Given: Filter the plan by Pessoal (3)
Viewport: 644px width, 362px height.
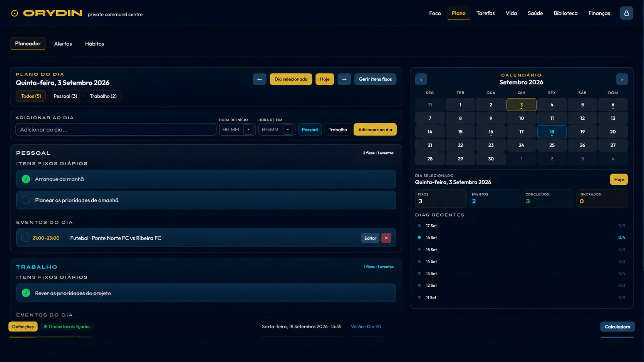Looking at the screenshot, I should tap(65, 96).
